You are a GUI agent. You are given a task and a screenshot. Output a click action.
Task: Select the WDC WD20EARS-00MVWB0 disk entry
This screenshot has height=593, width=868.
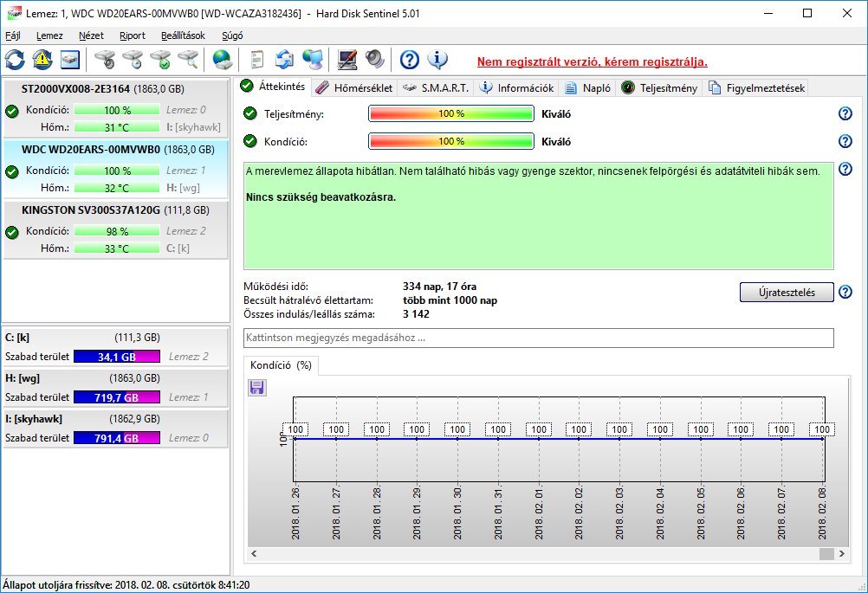click(x=115, y=168)
